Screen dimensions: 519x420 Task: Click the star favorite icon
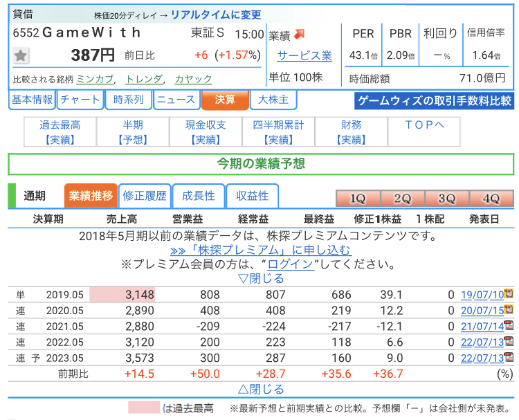pyautogui.click(x=21, y=55)
